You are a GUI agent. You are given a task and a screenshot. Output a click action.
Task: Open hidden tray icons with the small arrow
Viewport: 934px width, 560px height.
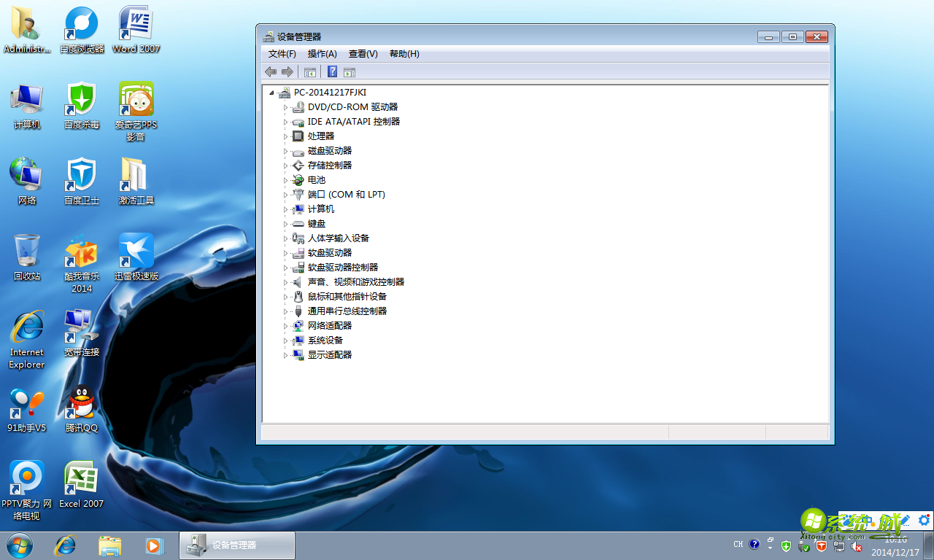point(769,548)
